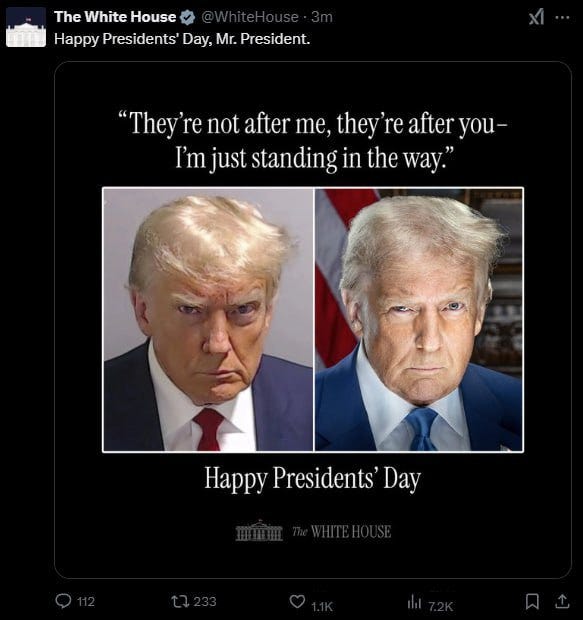Open The White House profile avatar
This screenshot has height=620, width=583.
click(x=26, y=27)
